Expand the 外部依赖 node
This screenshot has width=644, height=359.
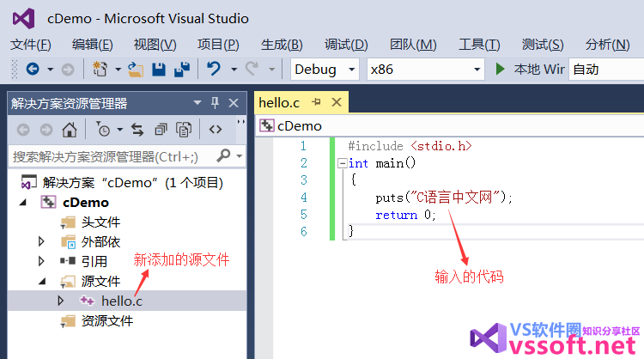point(41,241)
